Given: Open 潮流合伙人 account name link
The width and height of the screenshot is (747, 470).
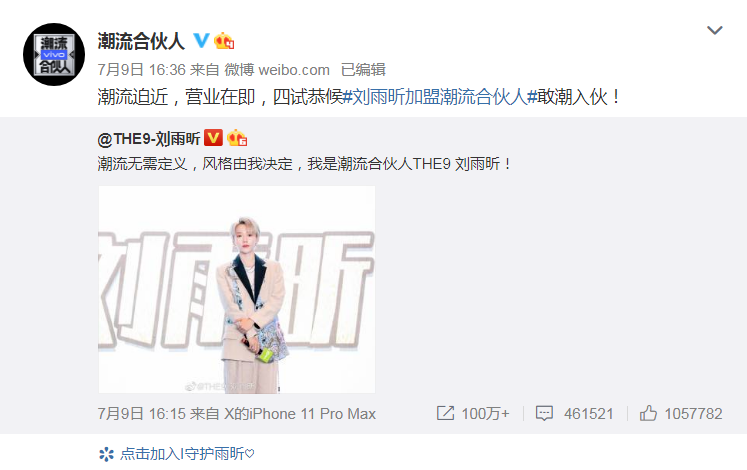Looking at the screenshot, I should point(141,41).
